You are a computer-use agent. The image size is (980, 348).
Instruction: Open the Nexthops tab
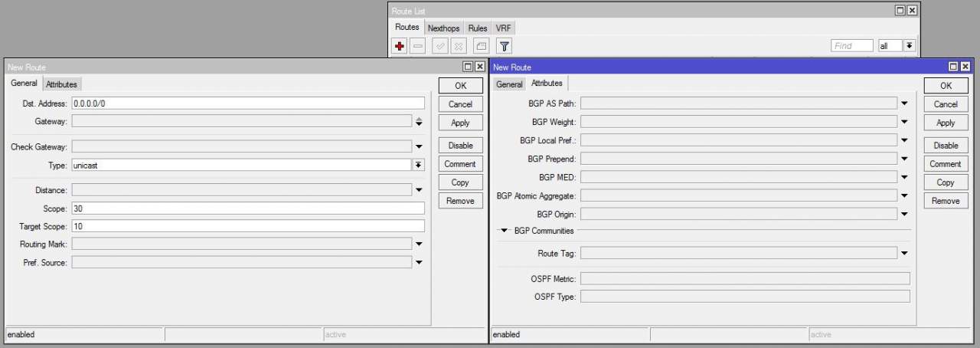click(443, 28)
